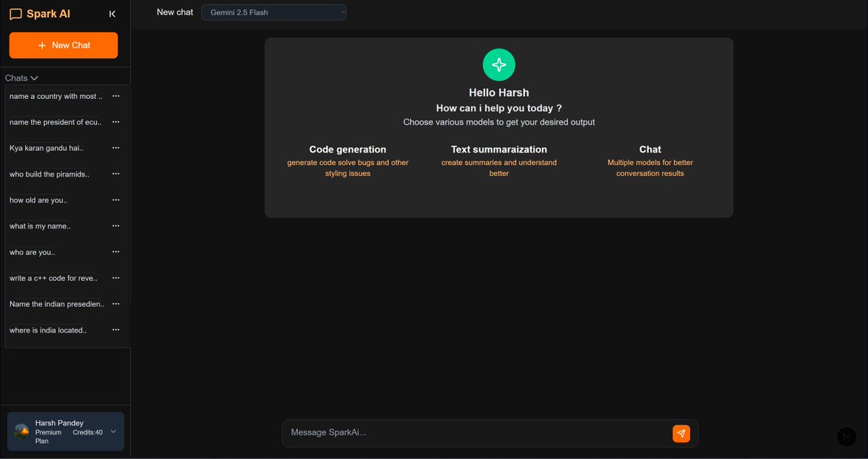This screenshot has width=868, height=459.
Task: Open the Gemini 2.5 Flash model dropdown
Action: 274,12
